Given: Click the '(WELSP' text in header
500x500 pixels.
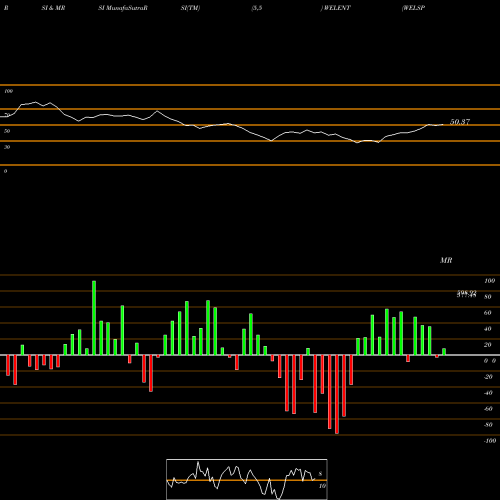Looking at the screenshot, I should coord(413,8).
